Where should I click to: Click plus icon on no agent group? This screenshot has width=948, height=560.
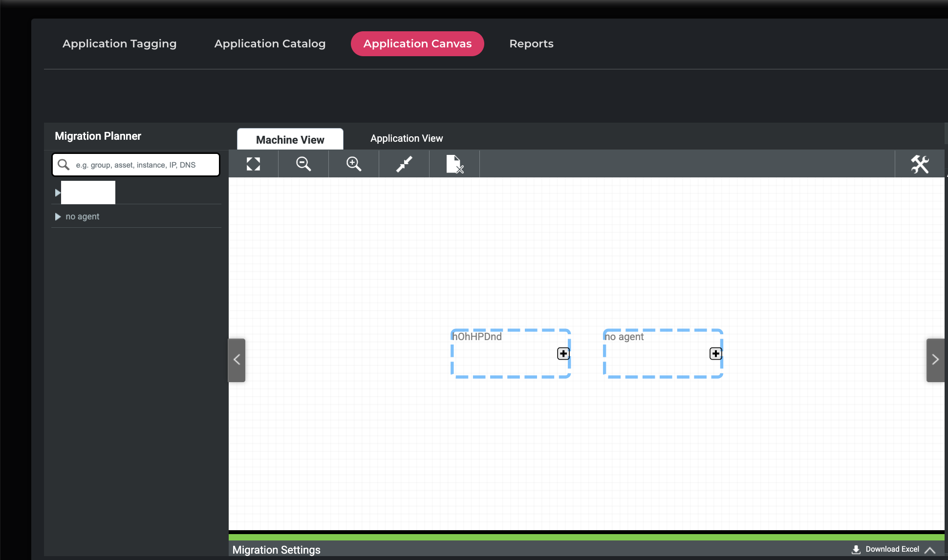(x=716, y=353)
